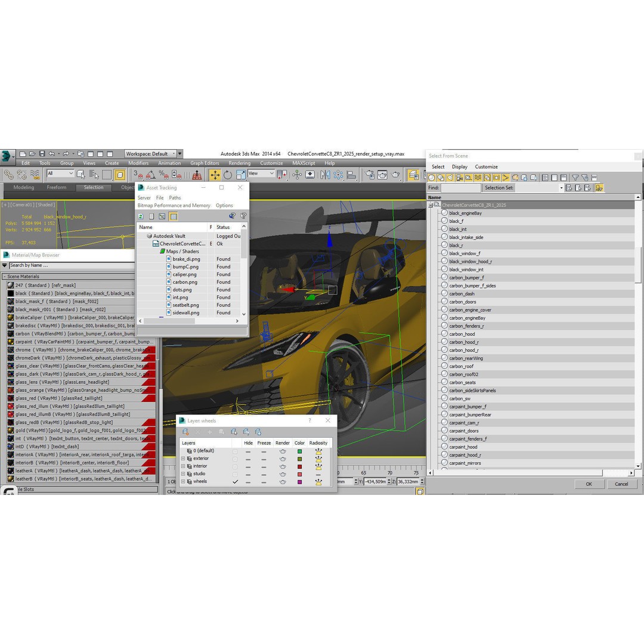Image resolution: width=644 pixels, height=644 pixels.
Task: Click the Find input field
Action: click(x=460, y=188)
